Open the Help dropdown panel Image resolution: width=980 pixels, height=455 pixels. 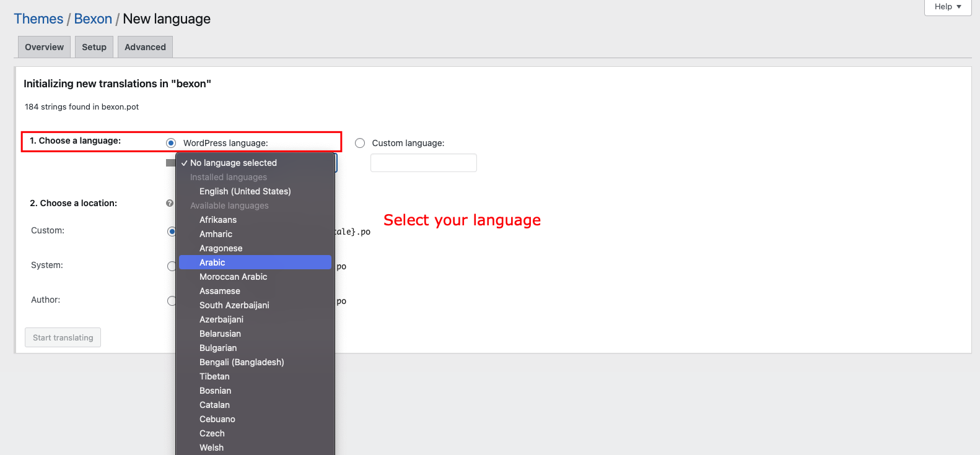click(x=947, y=7)
